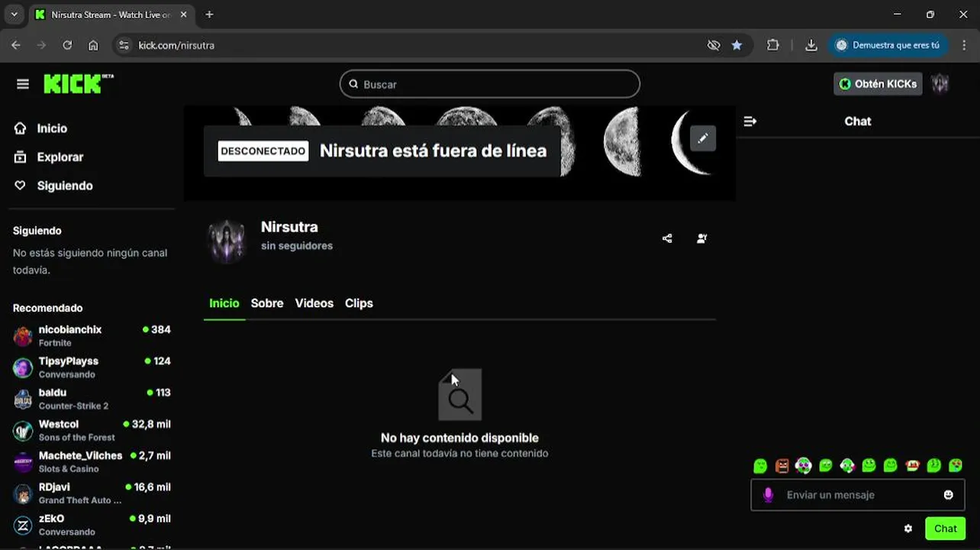Image resolution: width=980 pixels, height=550 pixels.
Task: Collapse the chat panel with the arrow icon
Action: pyautogui.click(x=750, y=121)
